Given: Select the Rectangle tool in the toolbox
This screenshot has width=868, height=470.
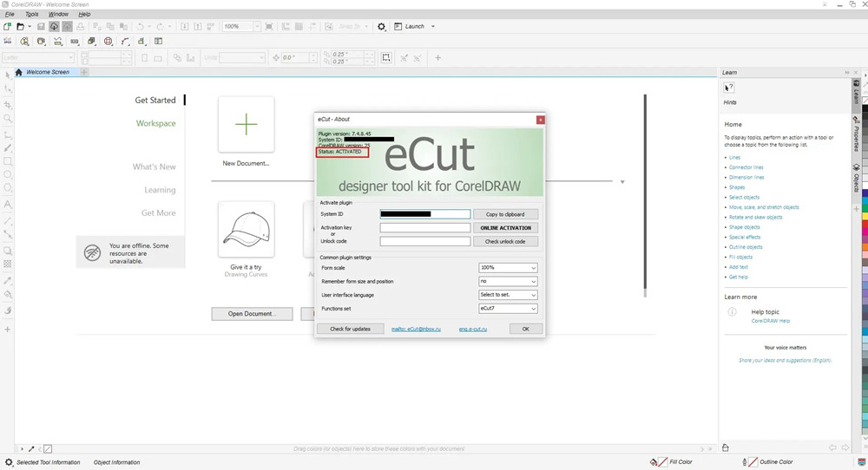Looking at the screenshot, I should [x=8, y=161].
